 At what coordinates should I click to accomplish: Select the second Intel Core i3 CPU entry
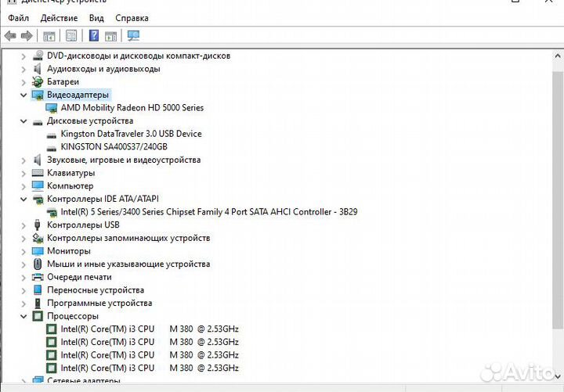coord(150,342)
